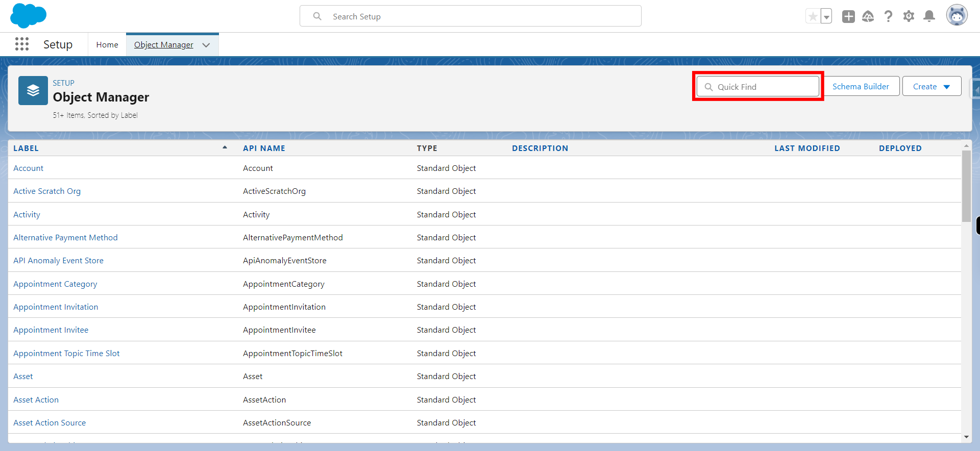Sort by LAST MODIFIED column

coord(807,148)
